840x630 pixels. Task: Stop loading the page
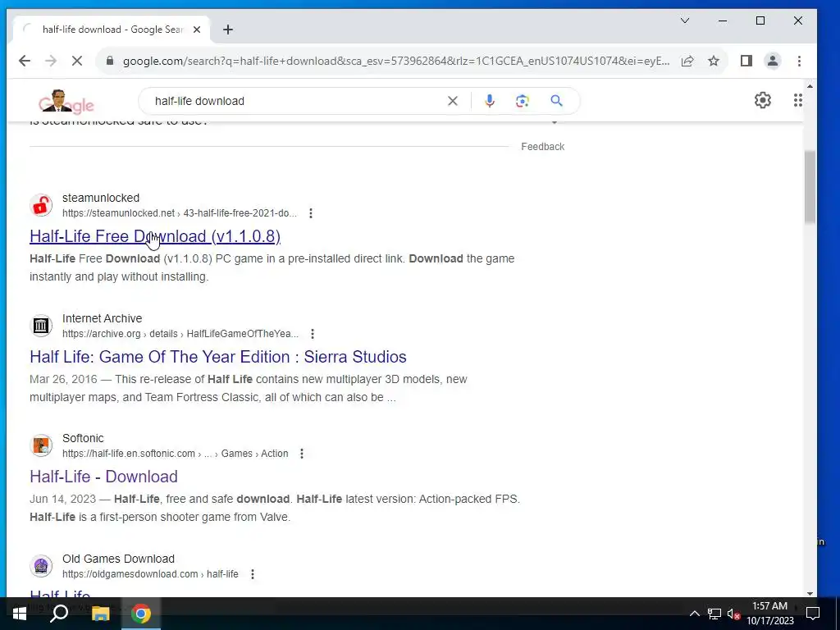pos(77,61)
